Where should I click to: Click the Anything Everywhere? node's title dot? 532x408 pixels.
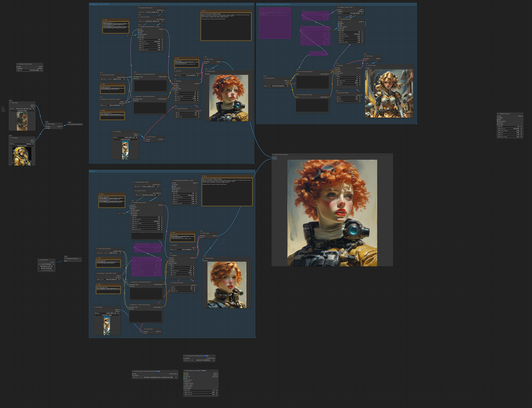tap(69, 124)
